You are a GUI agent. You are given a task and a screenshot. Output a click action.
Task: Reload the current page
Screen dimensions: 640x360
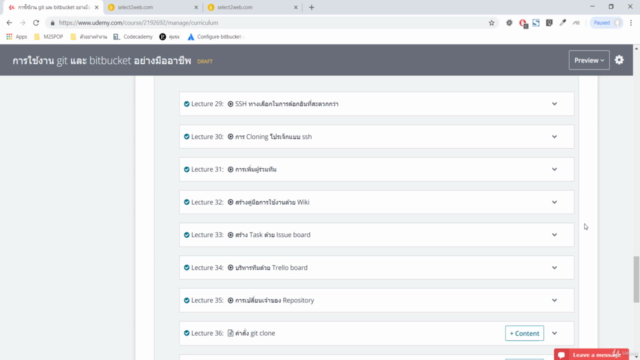(36, 23)
